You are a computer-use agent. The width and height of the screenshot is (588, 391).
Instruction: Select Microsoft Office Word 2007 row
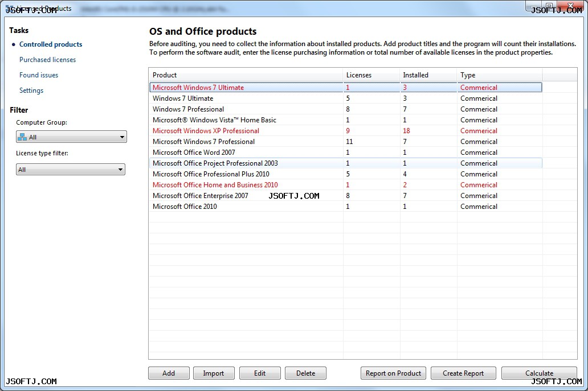(x=346, y=153)
